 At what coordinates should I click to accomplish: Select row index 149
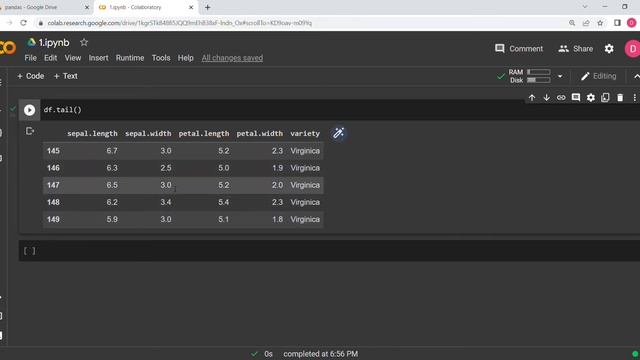tap(53, 220)
